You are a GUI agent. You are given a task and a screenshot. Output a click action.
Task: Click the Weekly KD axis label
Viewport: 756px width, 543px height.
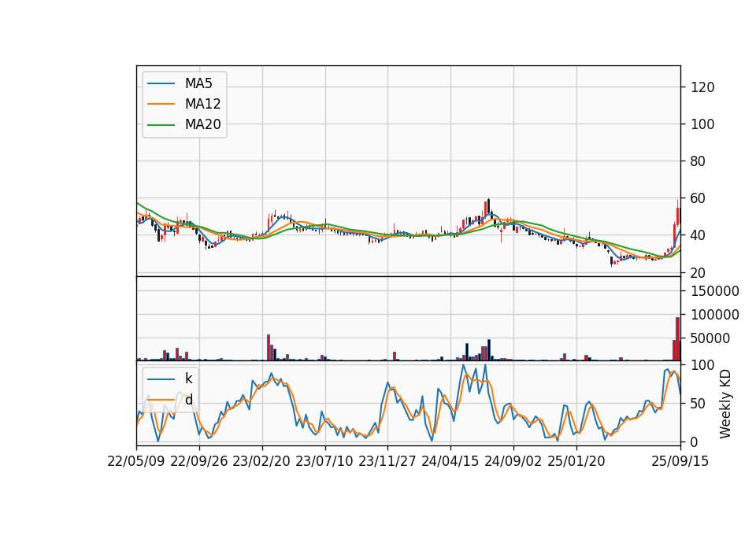tap(725, 404)
